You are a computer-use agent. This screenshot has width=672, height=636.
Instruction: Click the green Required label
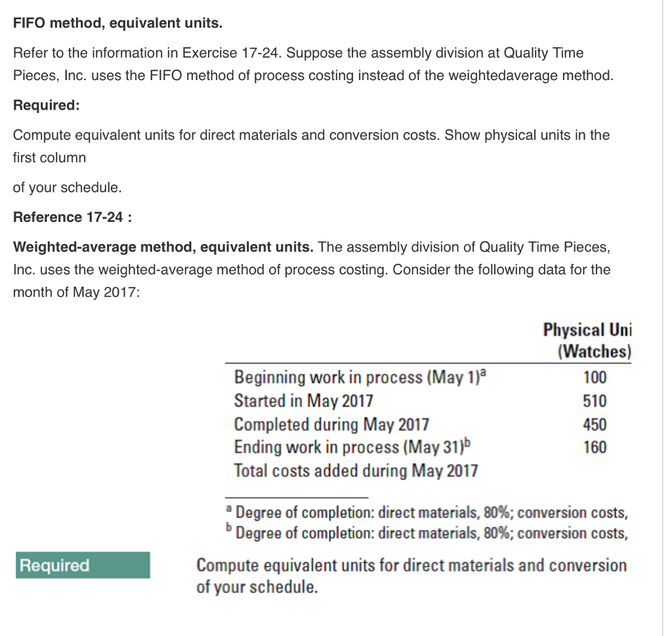point(84,565)
